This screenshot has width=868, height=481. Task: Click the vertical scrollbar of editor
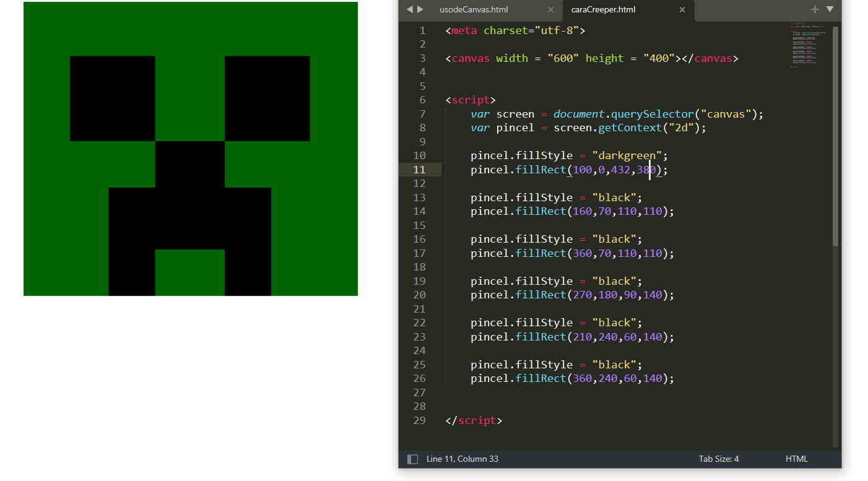point(836,136)
